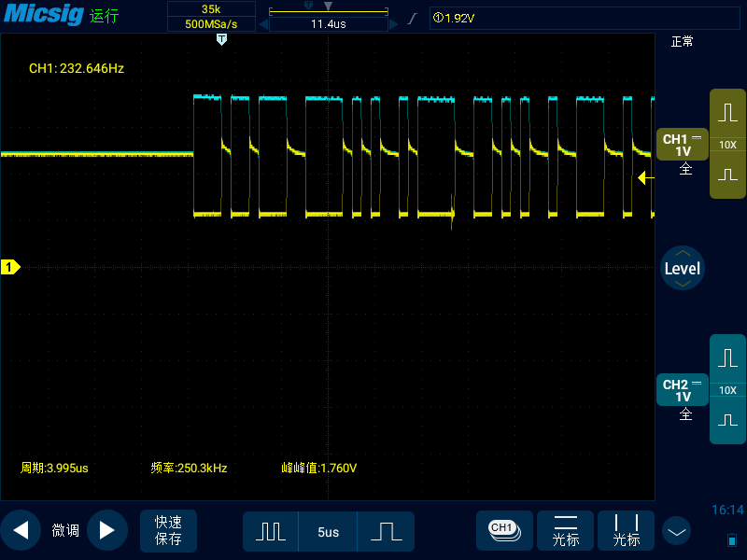Select the horizontal cursors (二 光标) tool

(565, 530)
